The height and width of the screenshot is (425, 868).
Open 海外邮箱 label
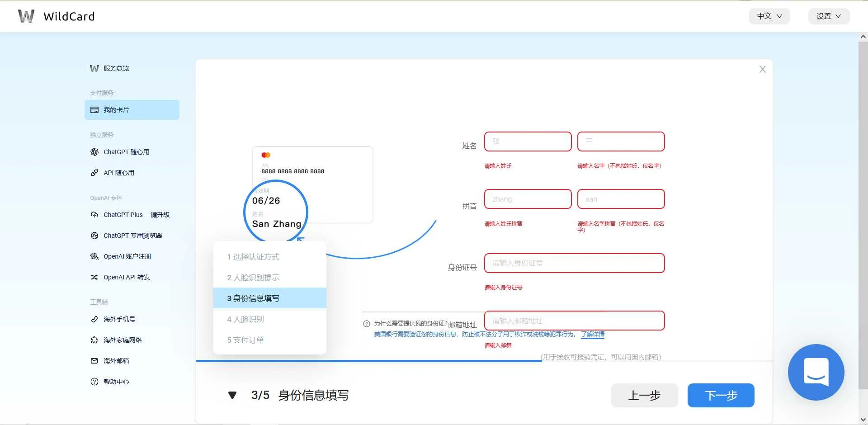click(116, 361)
